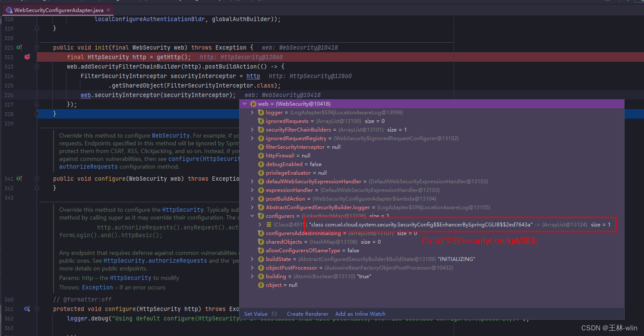The height and width of the screenshot is (336, 644).
Task: Close the WebSecurityConfigurerAdapter.java tab
Action: pos(108,9)
